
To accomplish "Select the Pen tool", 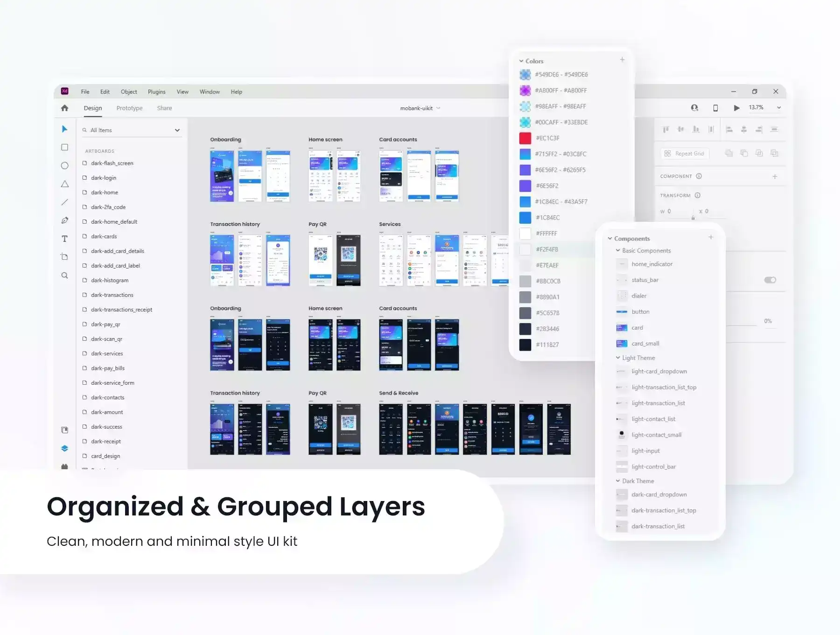I will tap(65, 220).
